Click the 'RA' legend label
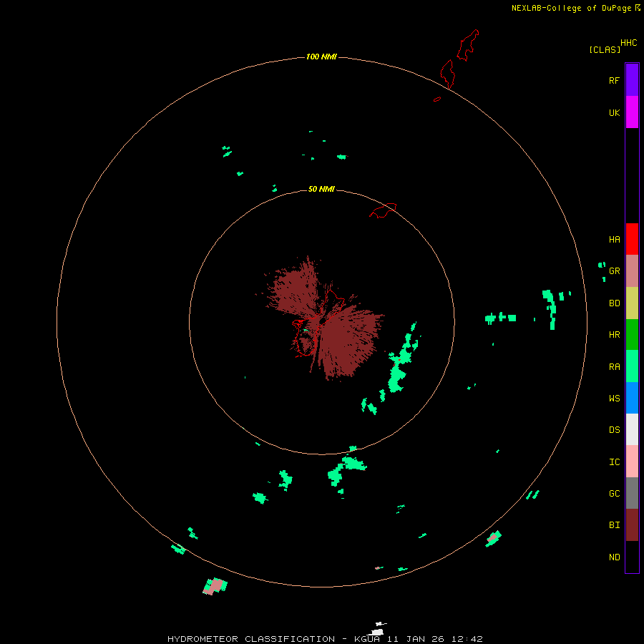 click(x=614, y=367)
